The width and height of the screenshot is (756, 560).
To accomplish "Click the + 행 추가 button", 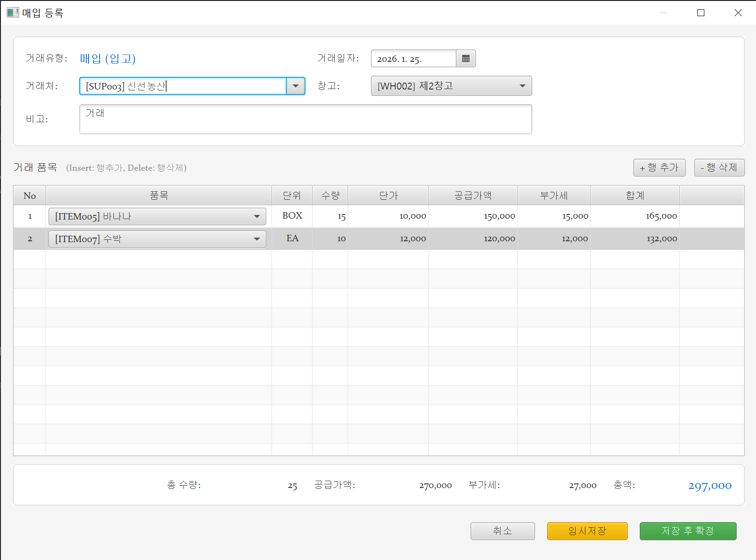I will coord(659,167).
